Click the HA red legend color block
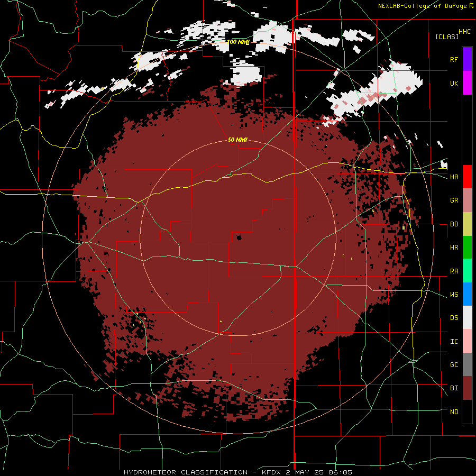476x476 pixels. point(467,177)
